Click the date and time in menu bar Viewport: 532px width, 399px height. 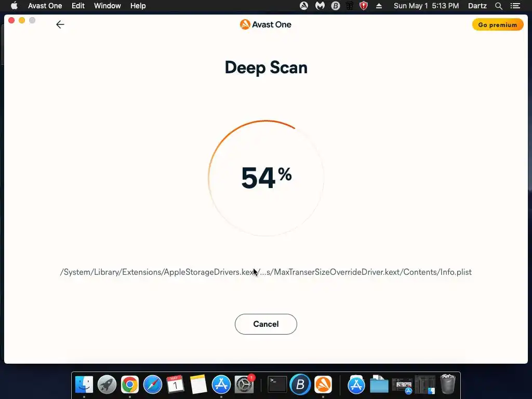click(426, 6)
